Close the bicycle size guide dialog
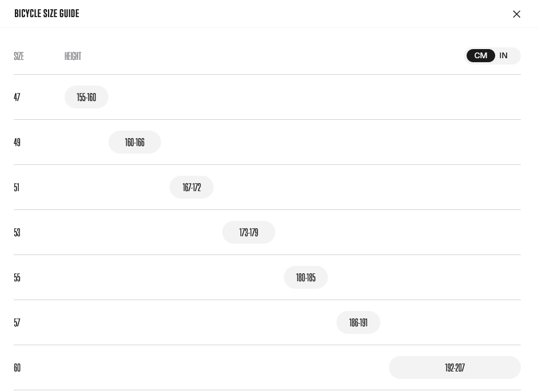 coord(516,14)
